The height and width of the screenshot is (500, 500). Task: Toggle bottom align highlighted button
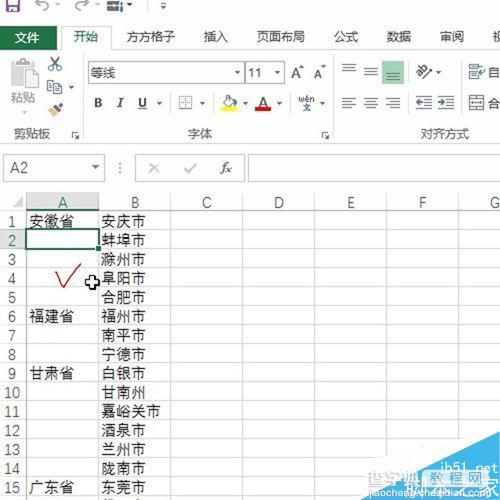393,72
